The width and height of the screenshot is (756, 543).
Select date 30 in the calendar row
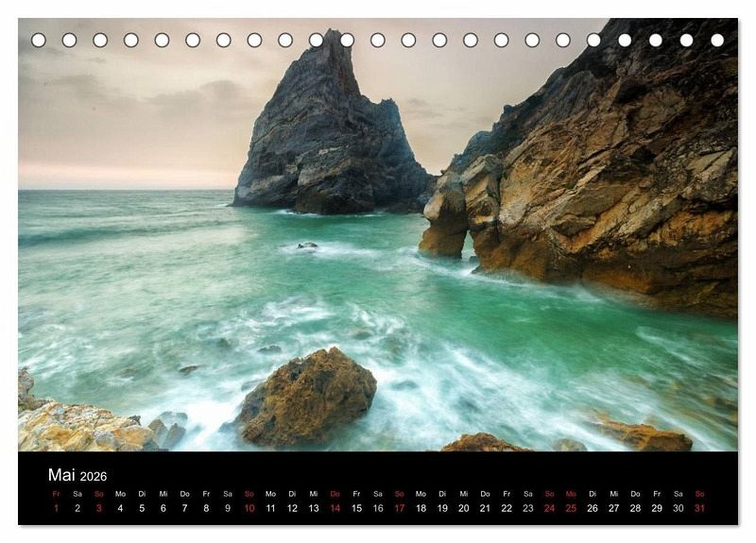(x=678, y=508)
